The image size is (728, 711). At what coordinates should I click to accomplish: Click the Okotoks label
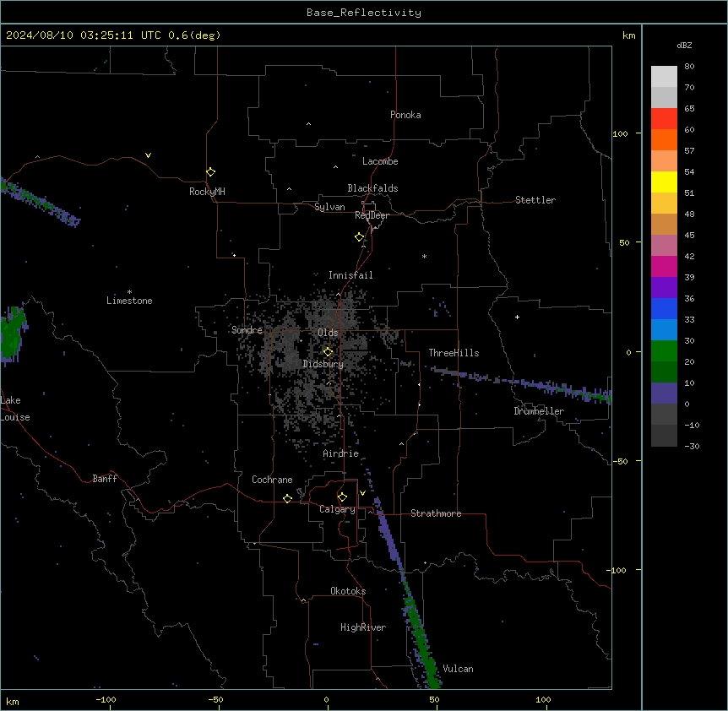348,591
